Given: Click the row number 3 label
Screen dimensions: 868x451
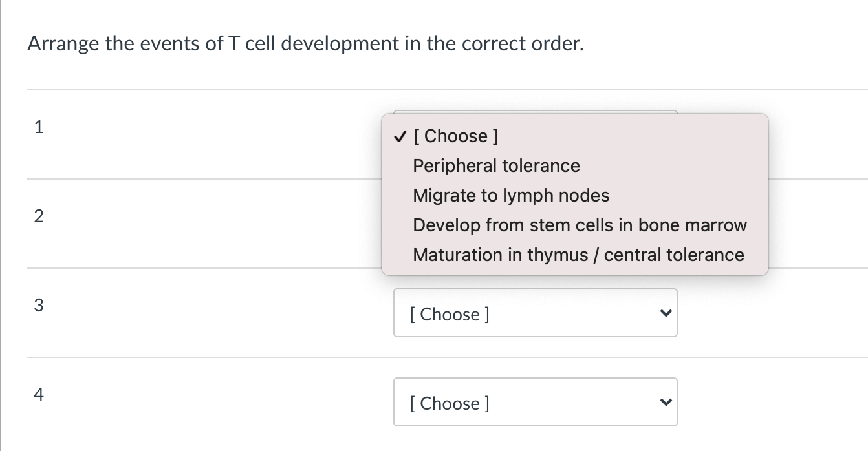Looking at the screenshot, I should coord(39,306).
